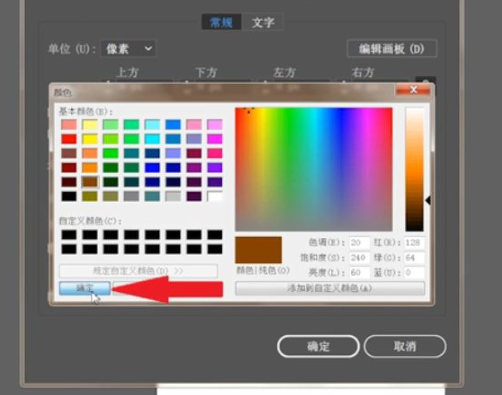This screenshot has width=502, height=395.
Task: Select the pink swatch in the first row
Action: [x=194, y=125]
